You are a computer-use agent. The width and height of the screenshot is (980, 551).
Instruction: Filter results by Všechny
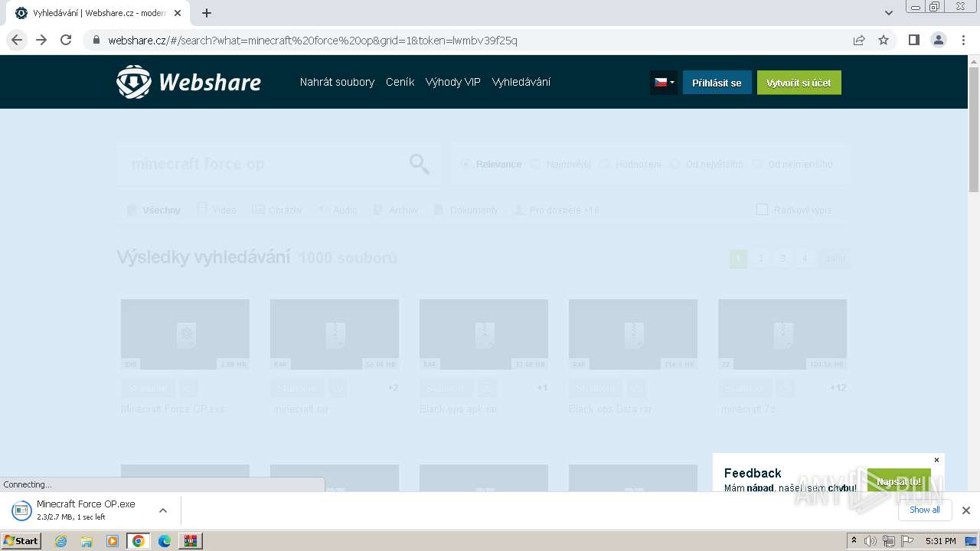tap(154, 210)
